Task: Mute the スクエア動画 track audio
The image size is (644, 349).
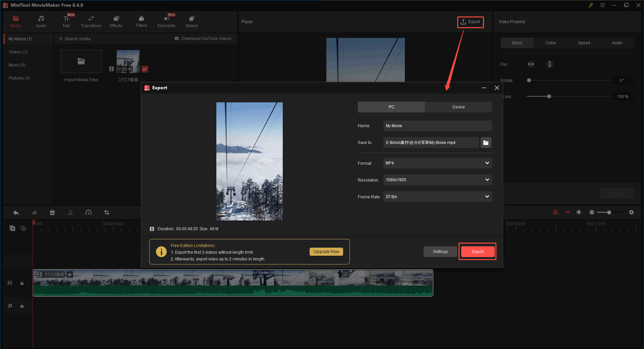Action: (x=70, y=274)
